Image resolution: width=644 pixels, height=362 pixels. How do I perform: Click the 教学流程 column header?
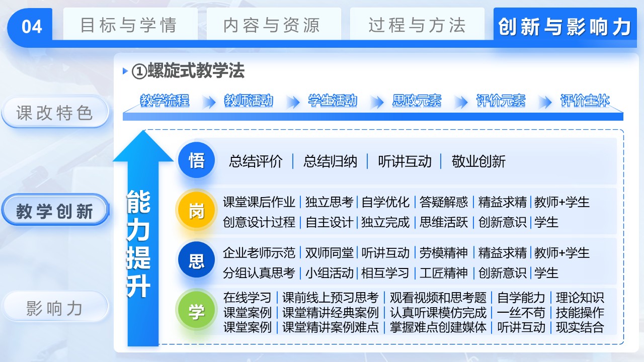tap(165, 101)
